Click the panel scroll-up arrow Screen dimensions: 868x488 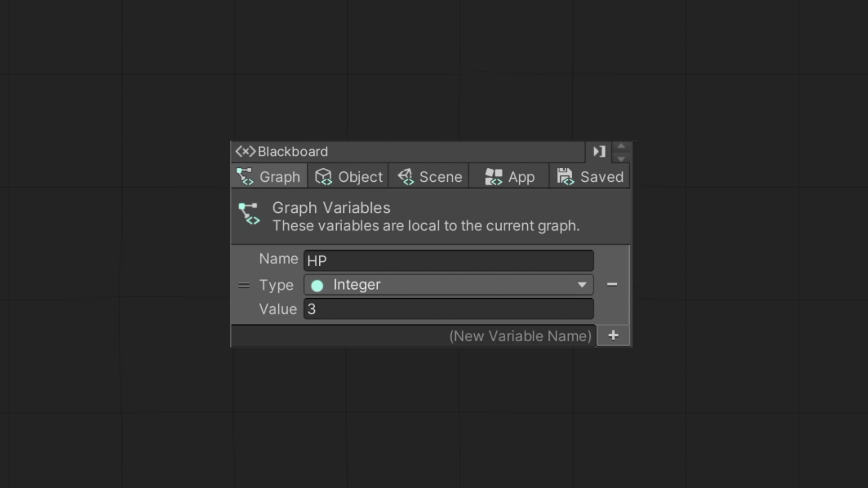(x=622, y=146)
